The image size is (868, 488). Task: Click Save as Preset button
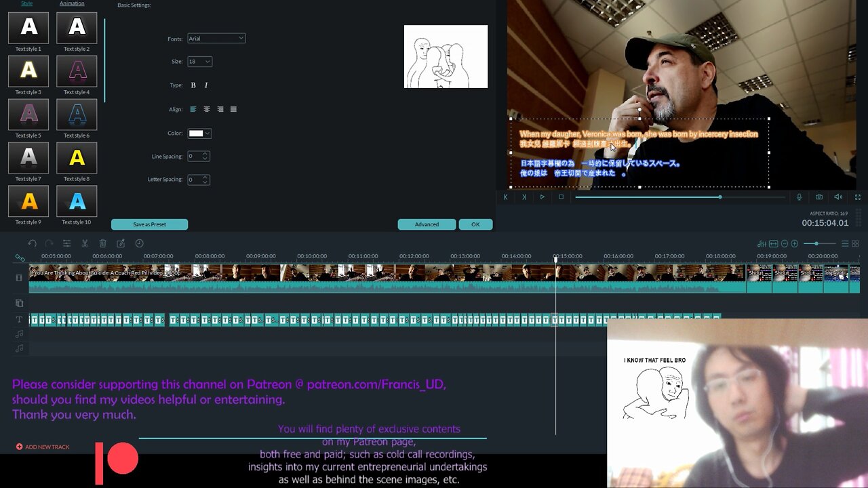click(149, 224)
